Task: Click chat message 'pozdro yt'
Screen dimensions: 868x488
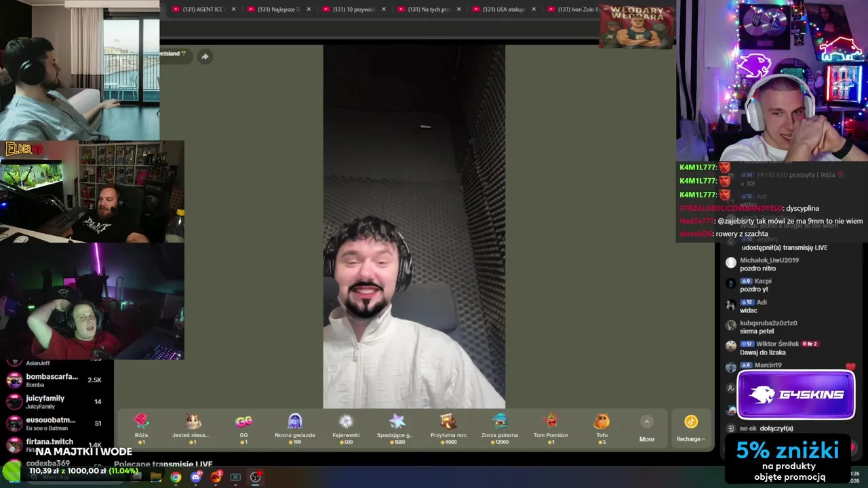Action: pos(754,289)
